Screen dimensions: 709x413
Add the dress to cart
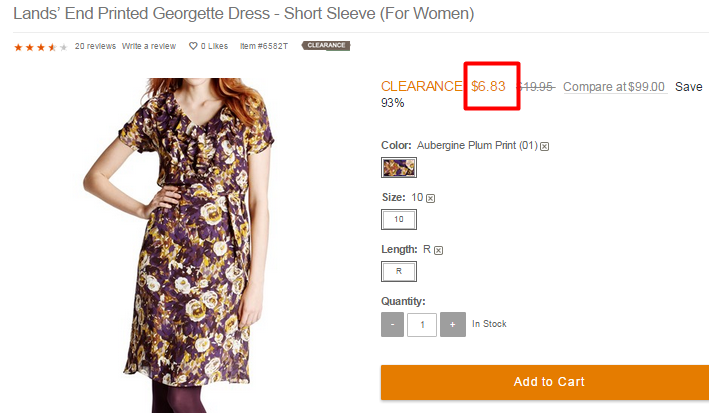click(x=545, y=382)
